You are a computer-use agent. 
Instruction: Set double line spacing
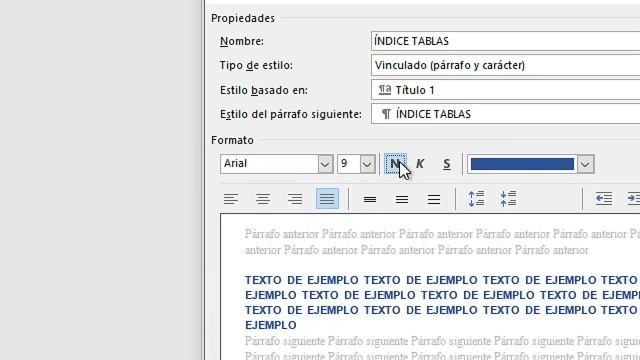[x=434, y=199]
